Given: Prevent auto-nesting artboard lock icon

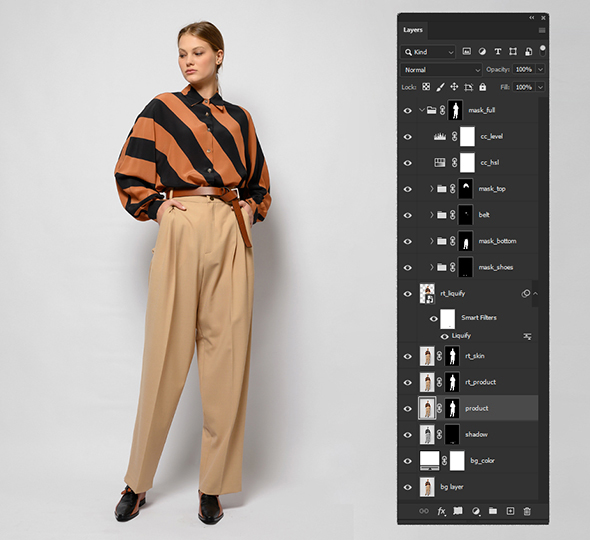Looking at the screenshot, I should click(468, 87).
